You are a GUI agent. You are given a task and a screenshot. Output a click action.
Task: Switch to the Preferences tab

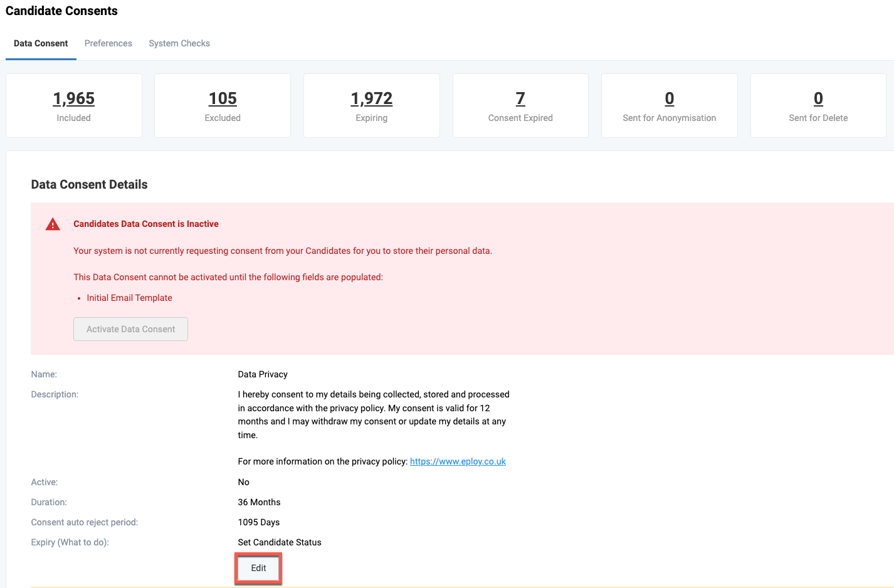click(108, 43)
